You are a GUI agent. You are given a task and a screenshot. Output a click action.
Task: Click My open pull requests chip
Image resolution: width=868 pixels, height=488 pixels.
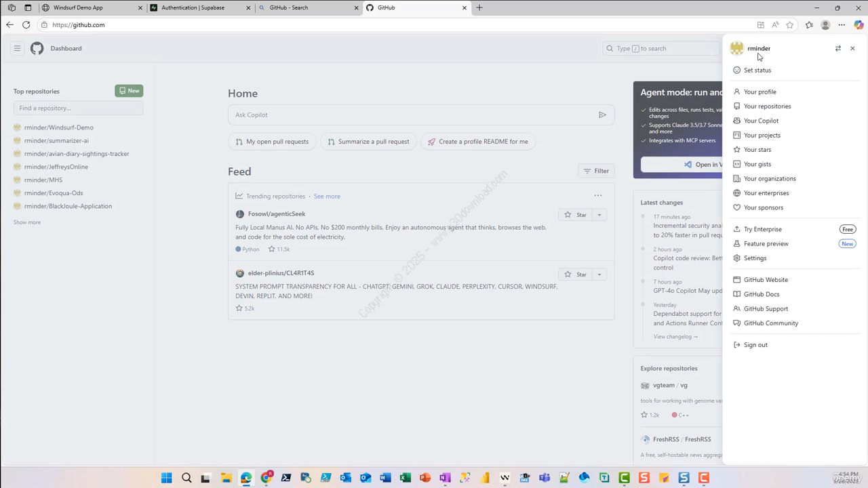[272, 142]
